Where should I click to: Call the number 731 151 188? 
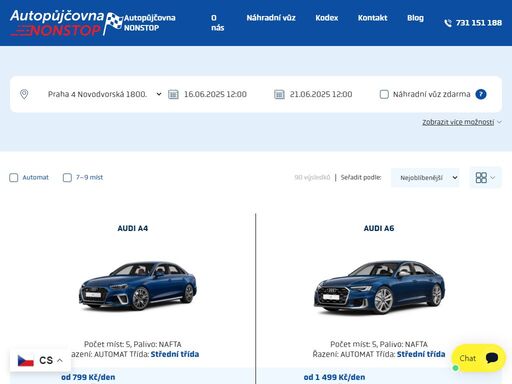[x=479, y=23]
